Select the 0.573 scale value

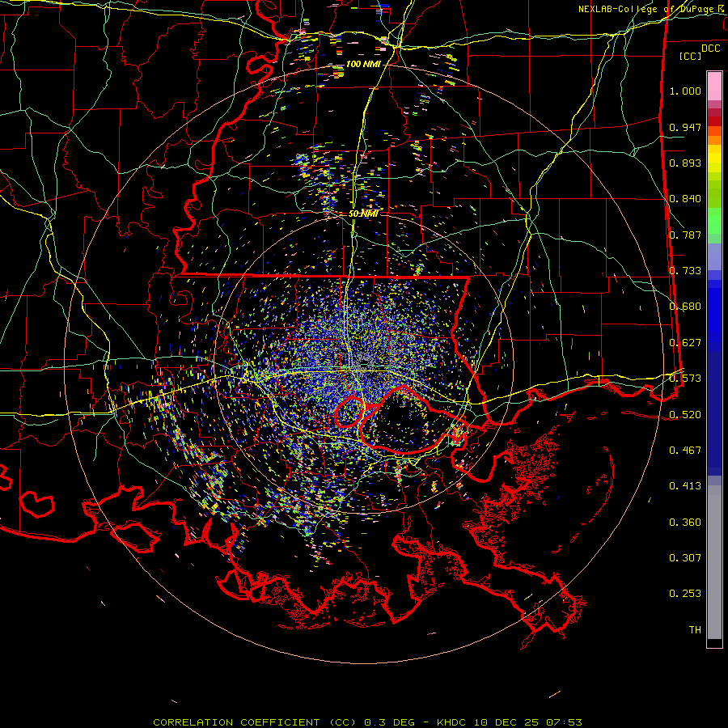[685, 379]
